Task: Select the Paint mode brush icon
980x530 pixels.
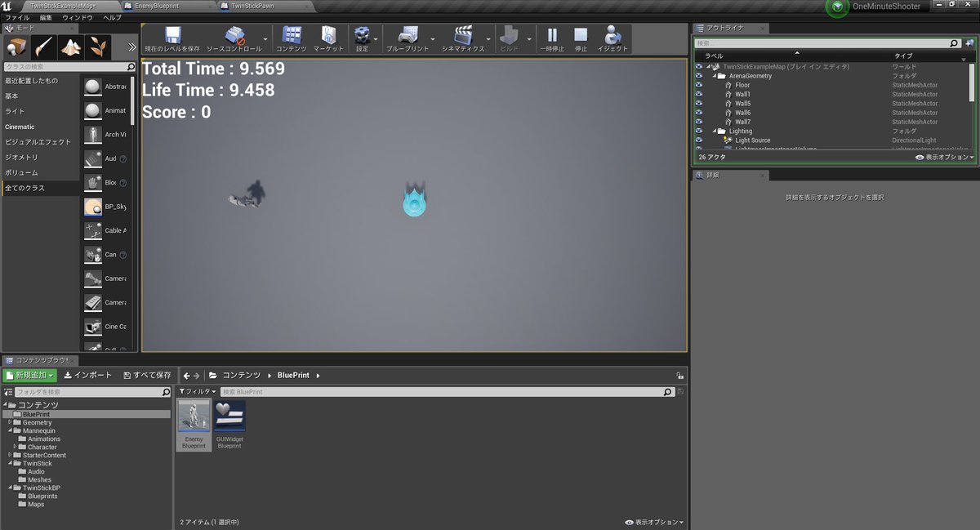Action: click(x=44, y=47)
